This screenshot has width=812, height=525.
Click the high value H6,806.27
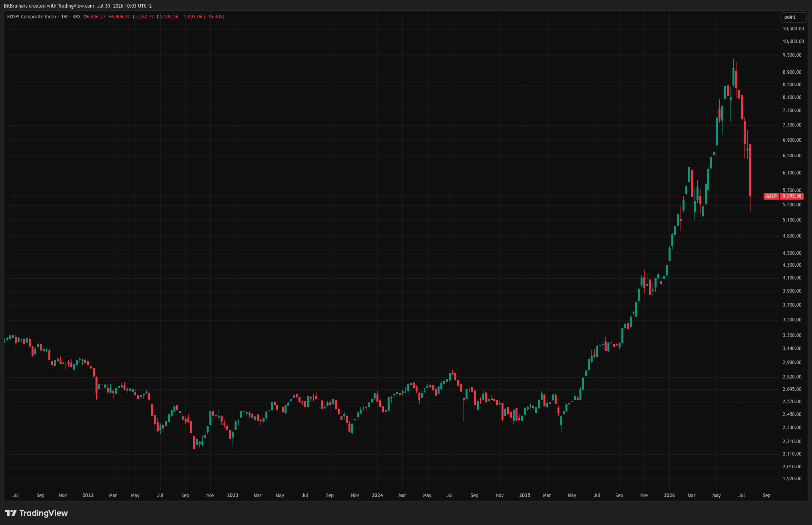click(x=119, y=17)
